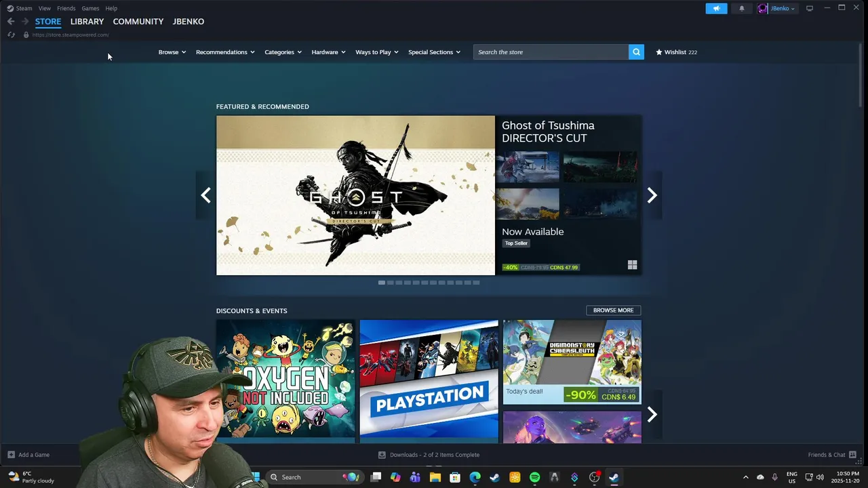Image resolution: width=868 pixels, height=488 pixels.
Task: Open Microsoft Teams from the taskbar
Action: tap(415, 477)
